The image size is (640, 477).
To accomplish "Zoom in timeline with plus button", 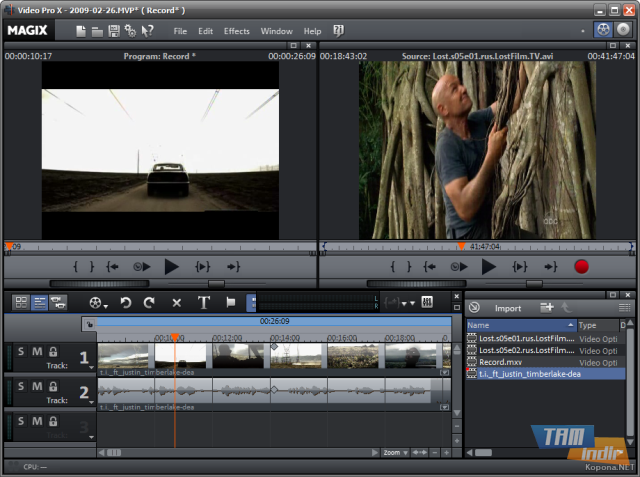I will click(447, 453).
